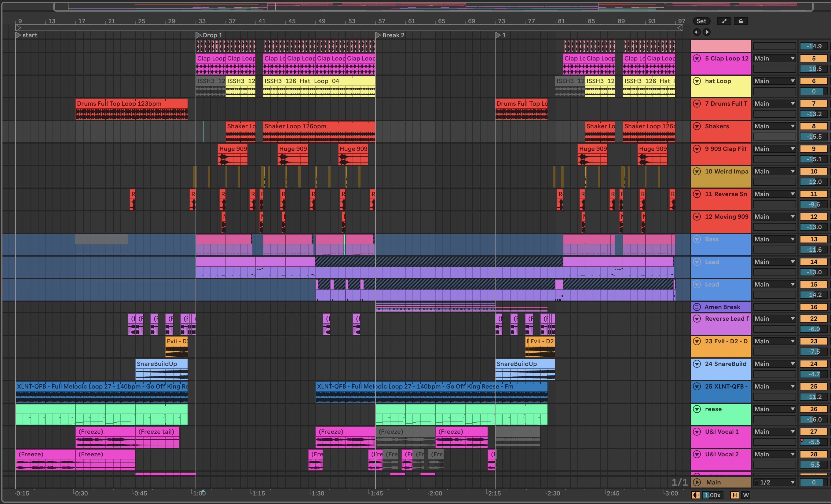Click the automation mode toggle icon

724,21
